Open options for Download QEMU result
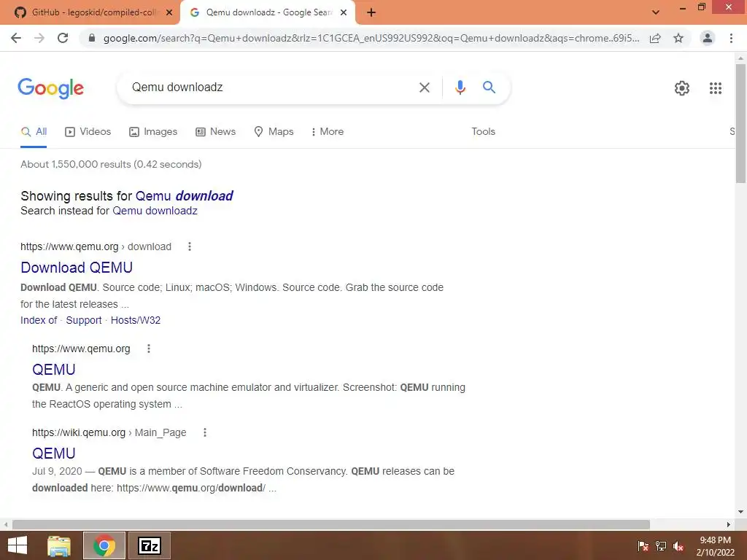 pos(190,246)
